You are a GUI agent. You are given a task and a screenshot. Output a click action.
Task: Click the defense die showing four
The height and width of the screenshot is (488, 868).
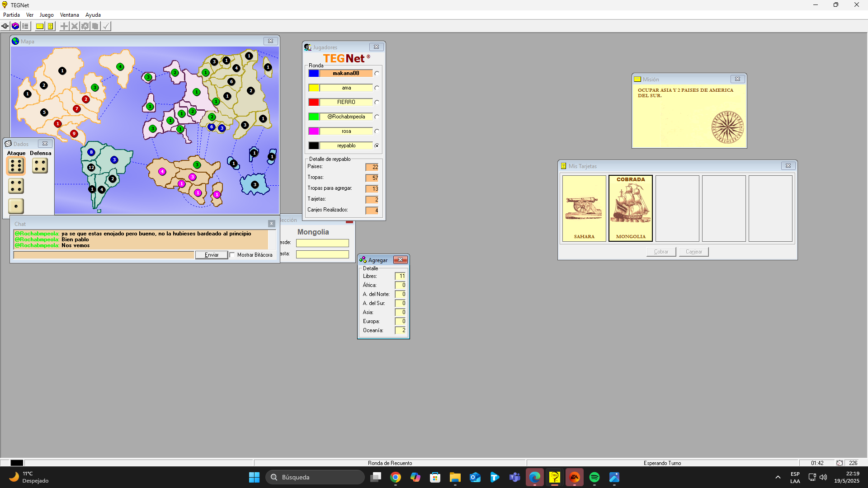40,166
